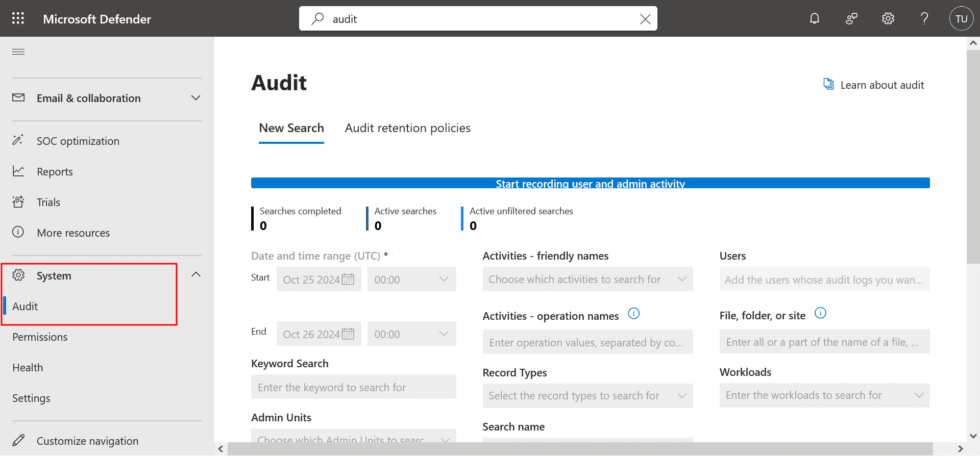Click the File, folder, or site input
Viewport: 980px width, 456px height.
pos(825,341)
